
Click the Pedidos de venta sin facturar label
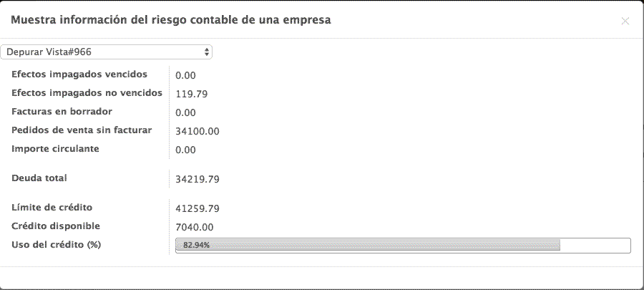tap(82, 130)
